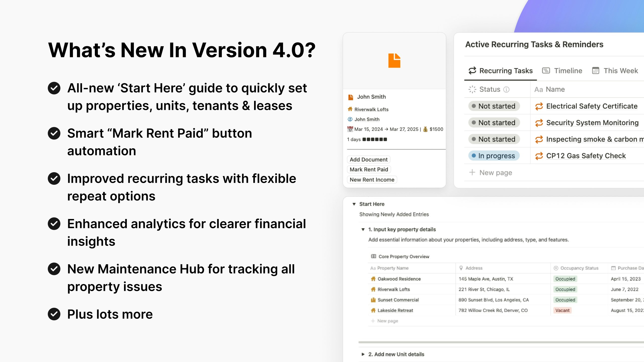The width and height of the screenshot is (644, 362).
Task: Click the checkmark icon beside Mark Rent Paid bullet
Action: (54, 133)
